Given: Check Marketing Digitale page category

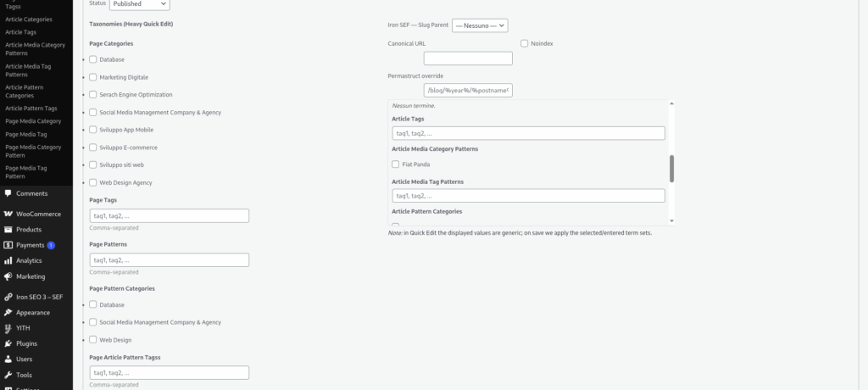Looking at the screenshot, I should click(x=93, y=77).
